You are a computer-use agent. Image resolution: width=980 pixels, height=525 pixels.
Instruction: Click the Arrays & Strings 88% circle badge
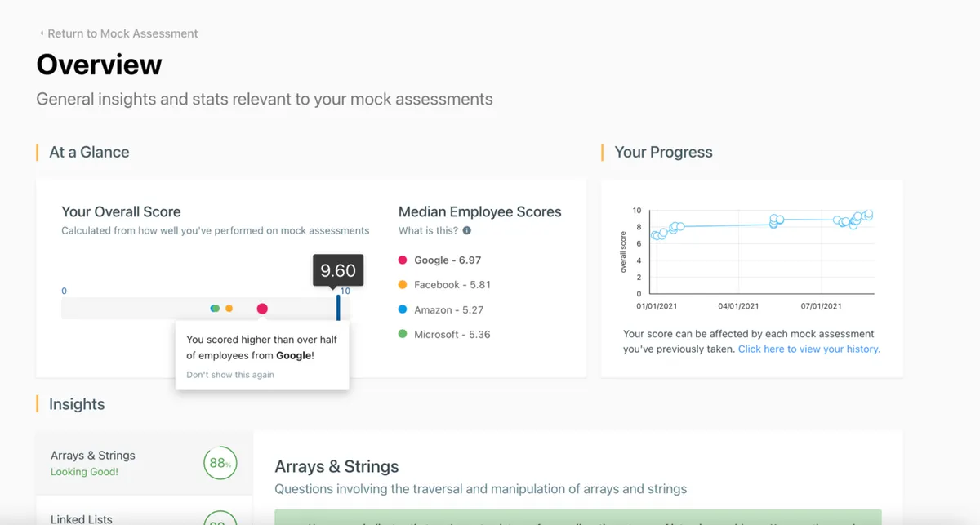[x=220, y=463]
